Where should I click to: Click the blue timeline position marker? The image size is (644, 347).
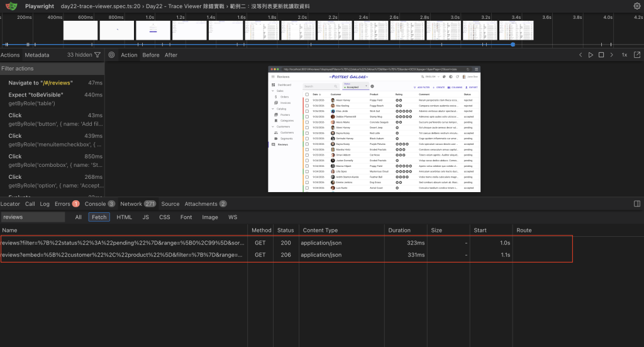click(x=513, y=45)
